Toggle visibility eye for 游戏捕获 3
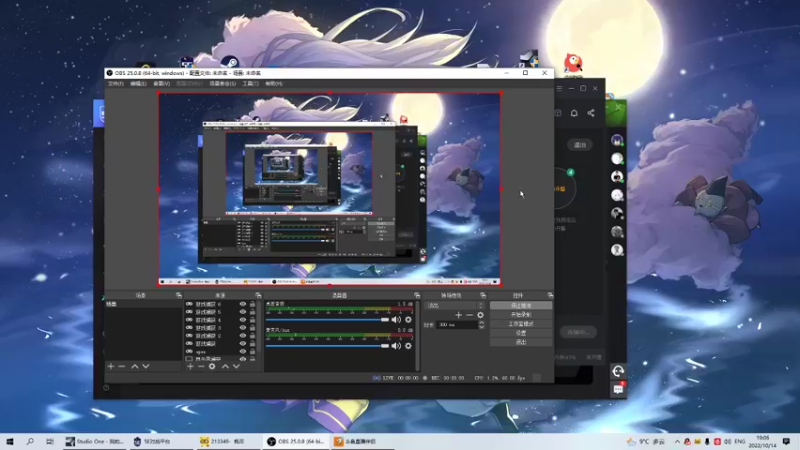The height and width of the screenshot is (450, 800). [243, 328]
